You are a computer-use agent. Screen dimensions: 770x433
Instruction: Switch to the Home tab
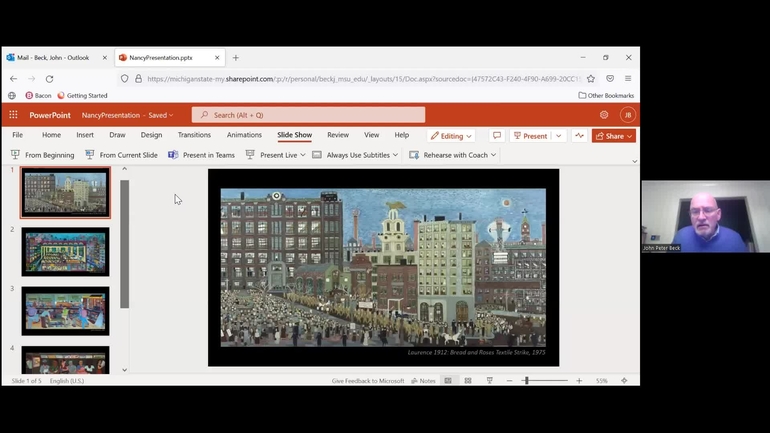point(52,135)
